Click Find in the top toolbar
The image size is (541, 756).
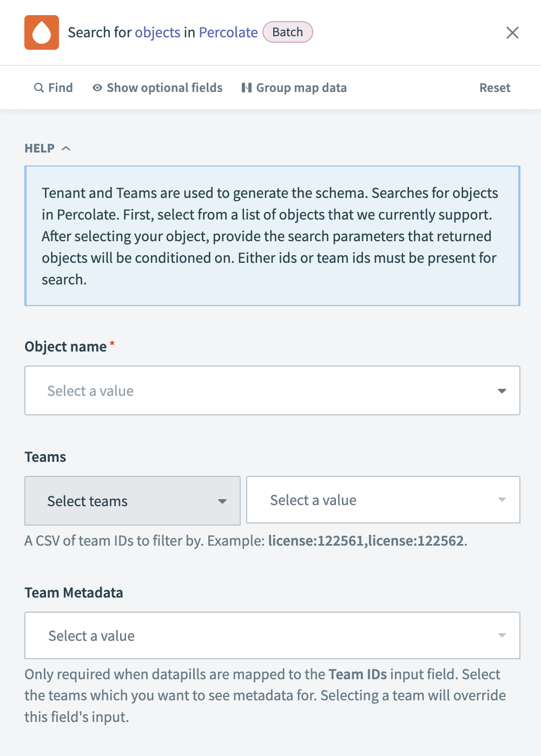click(x=53, y=87)
